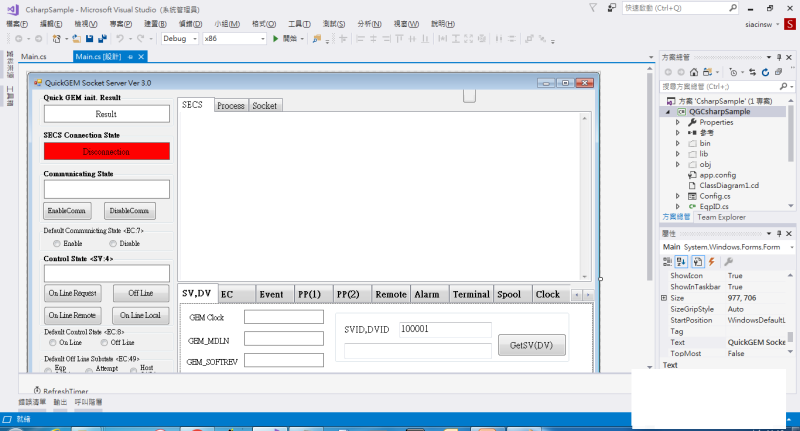
Task: Open the 工具(T) Tools menu
Action: coord(299,23)
